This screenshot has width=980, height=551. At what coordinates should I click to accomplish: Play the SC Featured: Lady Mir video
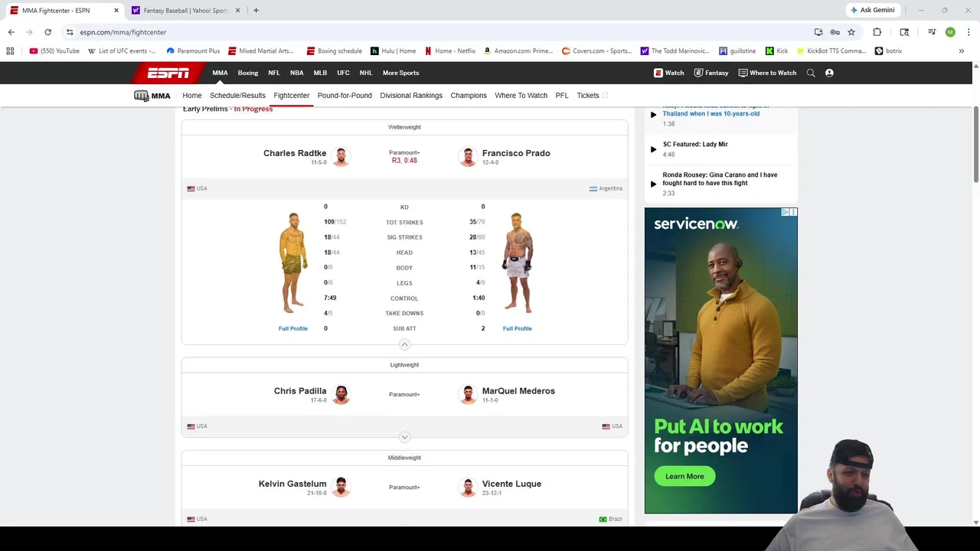point(653,149)
